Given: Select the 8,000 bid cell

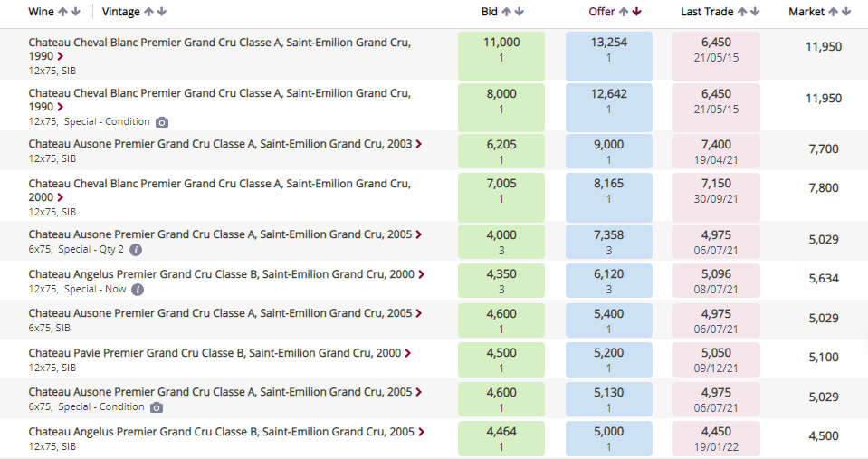Looking at the screenshot, I should (x=501, y=108).
